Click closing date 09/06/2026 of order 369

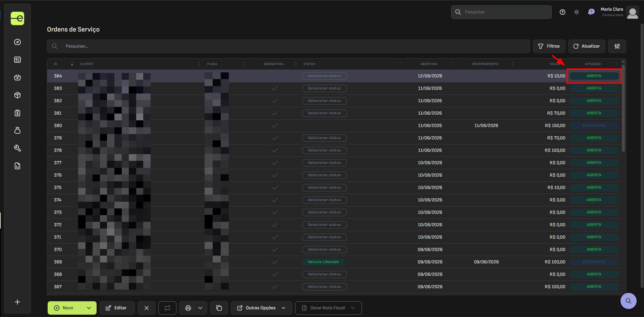486,262
